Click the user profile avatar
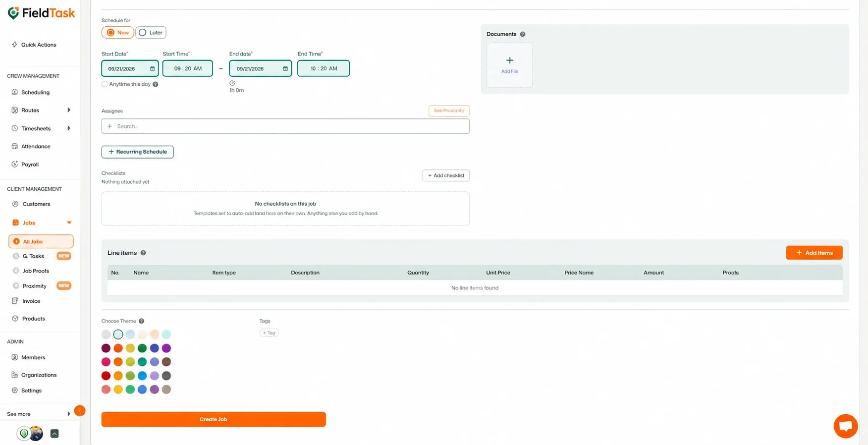 [36, 434]
